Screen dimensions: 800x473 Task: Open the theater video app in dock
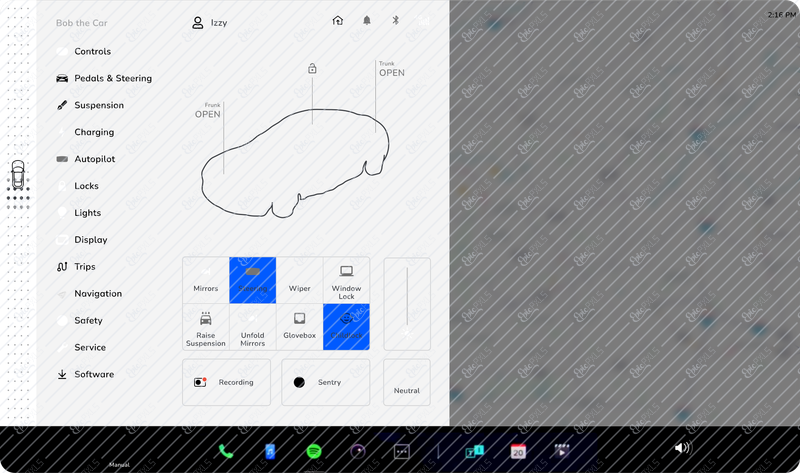pos(562,451)
